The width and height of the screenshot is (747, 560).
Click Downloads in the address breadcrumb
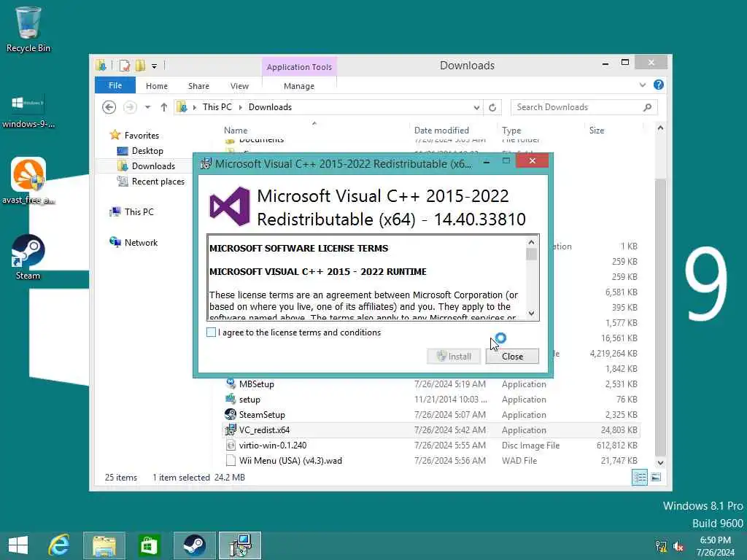pos(270,107)
